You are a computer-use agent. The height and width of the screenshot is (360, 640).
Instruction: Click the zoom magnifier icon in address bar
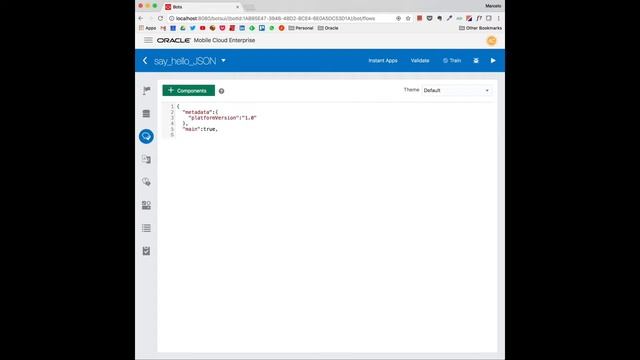click(x=398, y=18)
